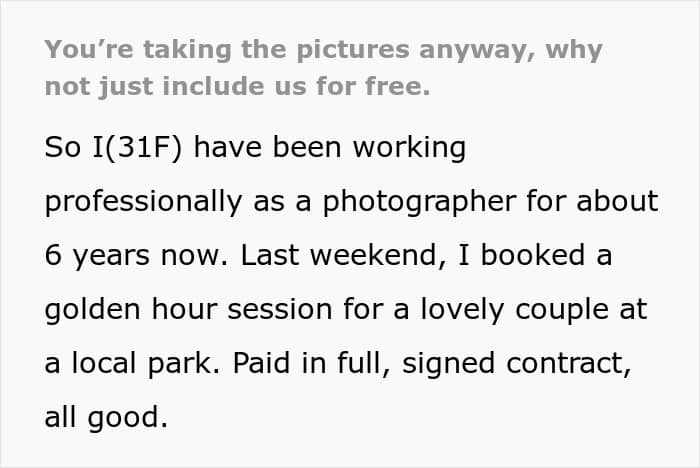Click the words "golden hour session"

[x=188, y=309]
